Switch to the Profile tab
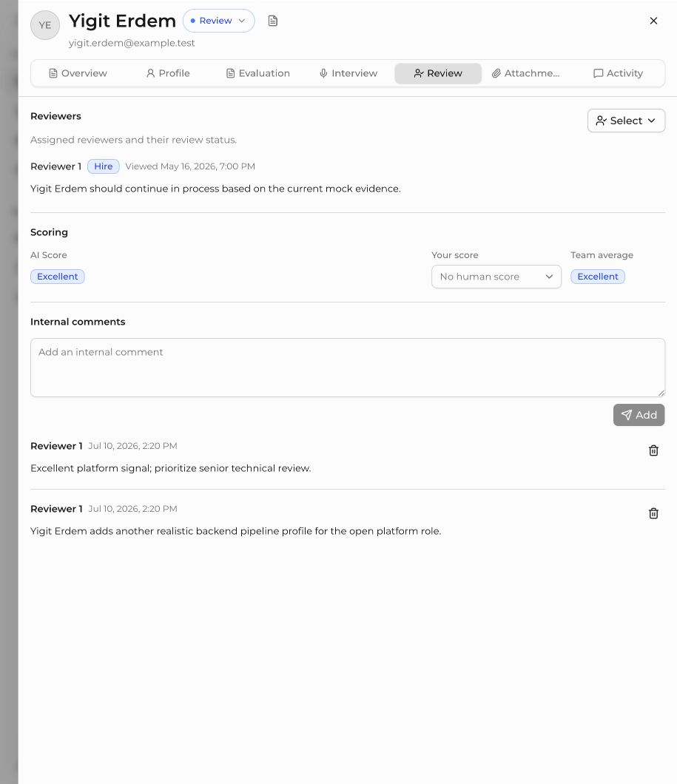This screenshot has height=784, width=677. (x=168, y=73)
